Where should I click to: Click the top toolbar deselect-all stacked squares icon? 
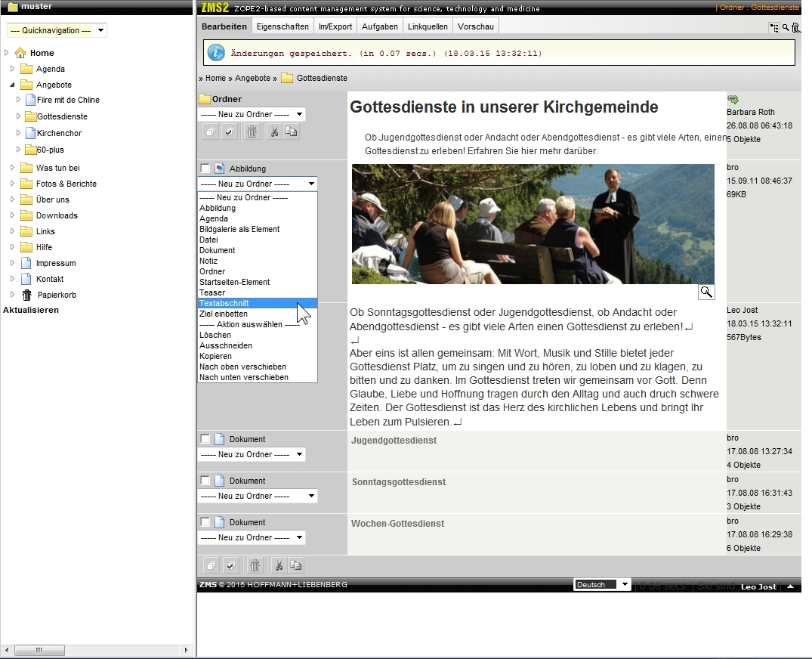210,131
